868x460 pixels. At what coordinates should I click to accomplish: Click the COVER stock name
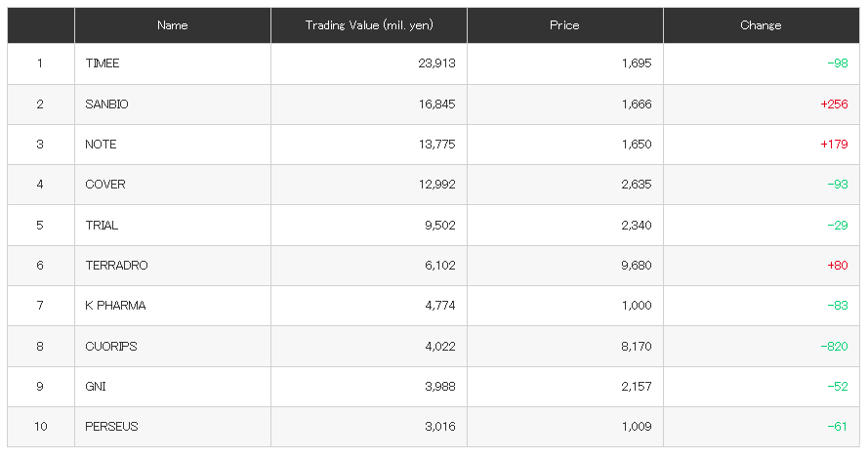[105, 185]
